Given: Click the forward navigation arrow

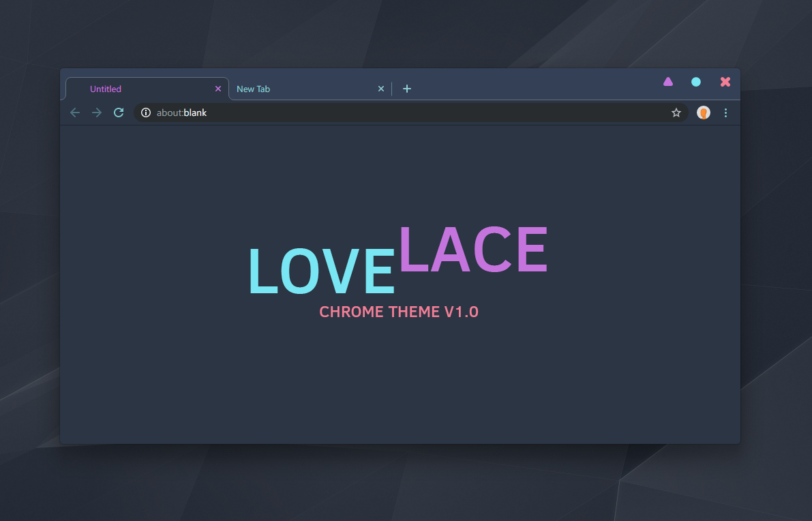Looking at the screenshot, I should [x=97, y=113].
